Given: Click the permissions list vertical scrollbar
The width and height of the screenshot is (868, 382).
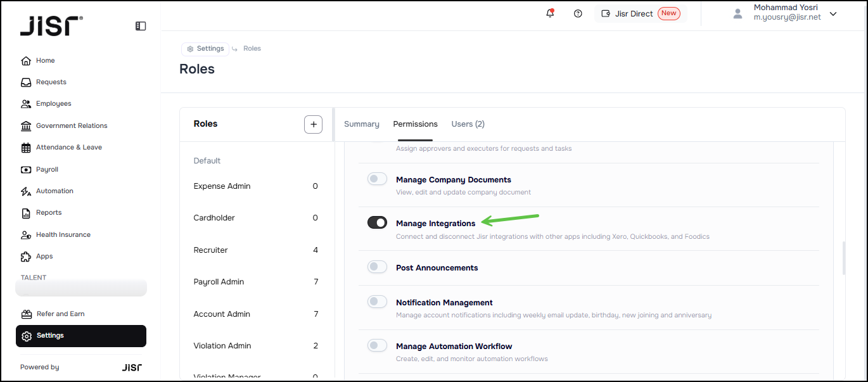Looking at the screenshot, I should tap(843, 258).
